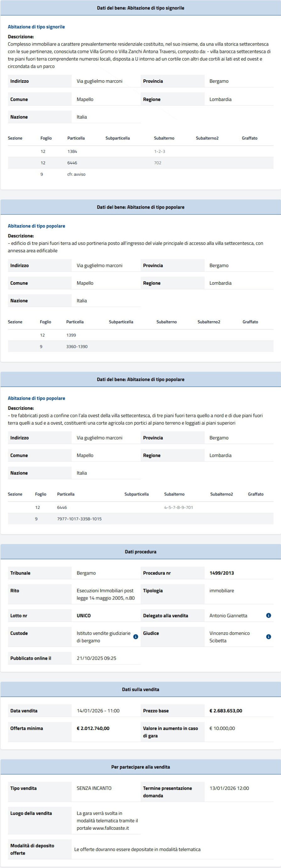Click the first Abitazione di tipo popolare link
This screenshot has height=868, width=281.
(36, 226)
